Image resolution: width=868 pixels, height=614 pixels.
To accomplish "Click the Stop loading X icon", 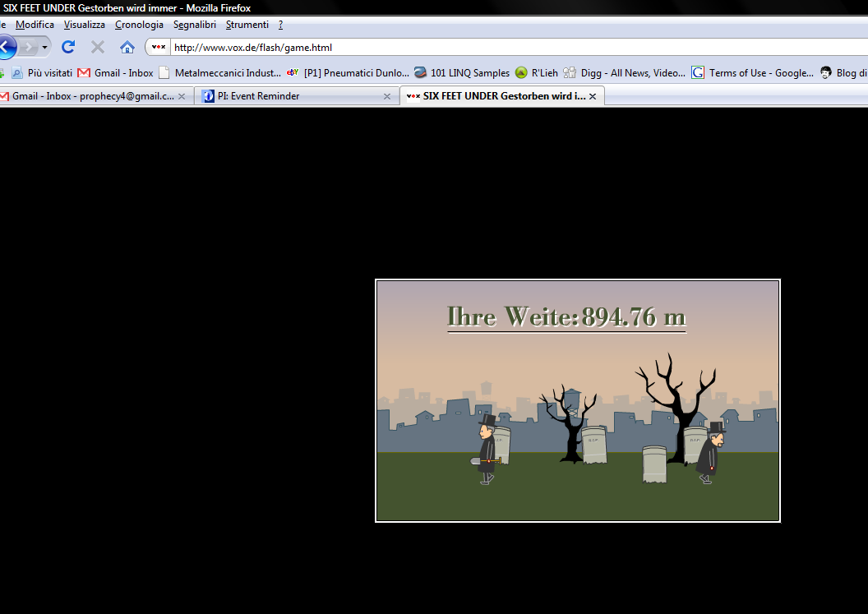I will 98,47.
